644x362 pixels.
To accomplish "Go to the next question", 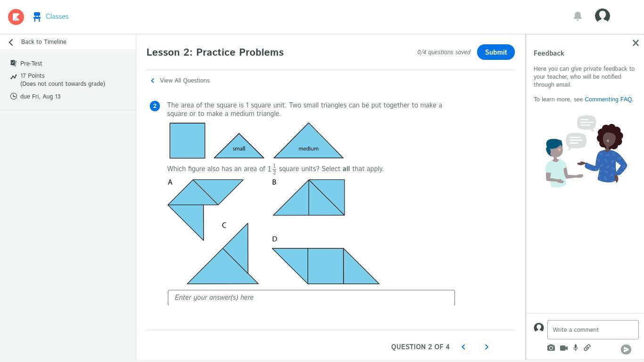I will pos(487,347).
